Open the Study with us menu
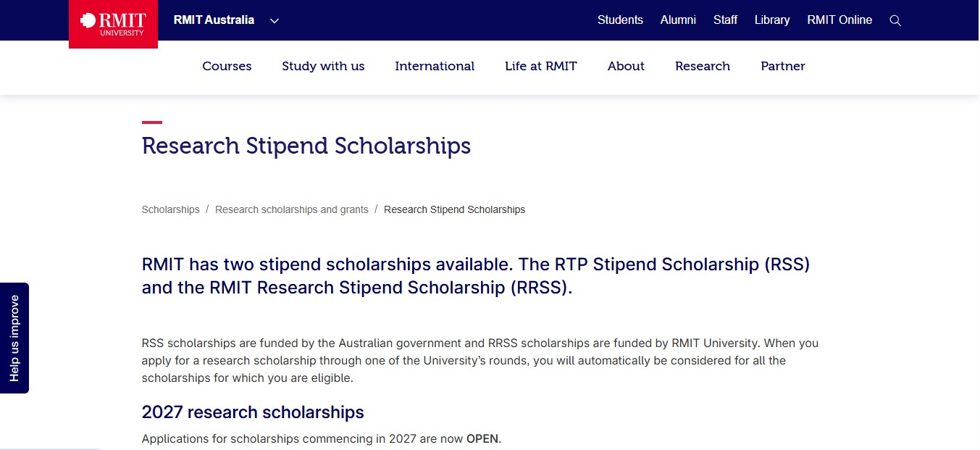The image size is (980, 450). 323,66
